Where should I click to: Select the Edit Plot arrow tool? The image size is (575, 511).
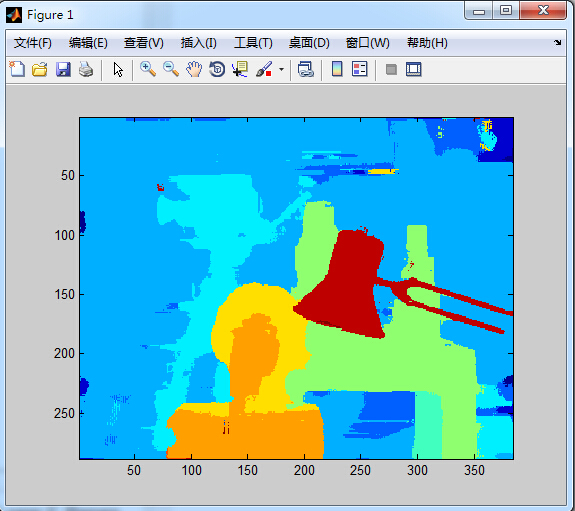[x=118, y=69]
